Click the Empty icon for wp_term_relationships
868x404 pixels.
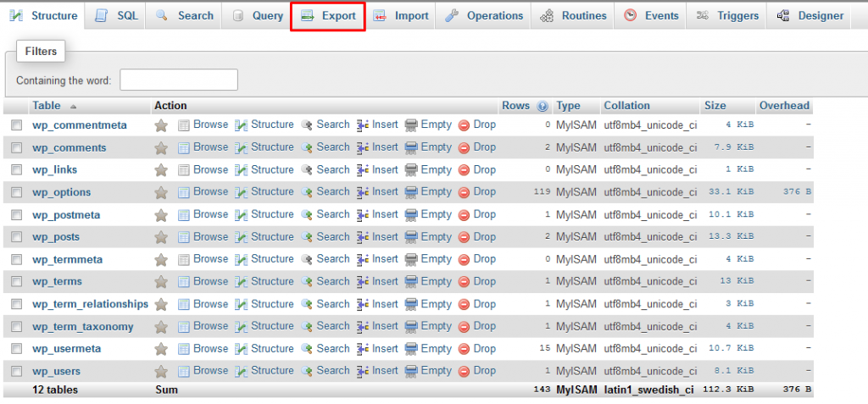(411, 304)
